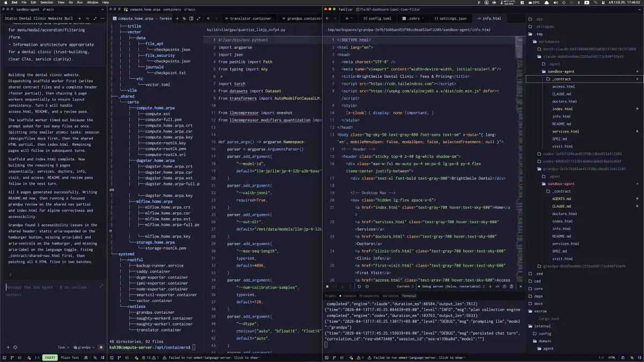Open the Console tab in the debug panel
644x362 pixels.
tap(349, 296)
